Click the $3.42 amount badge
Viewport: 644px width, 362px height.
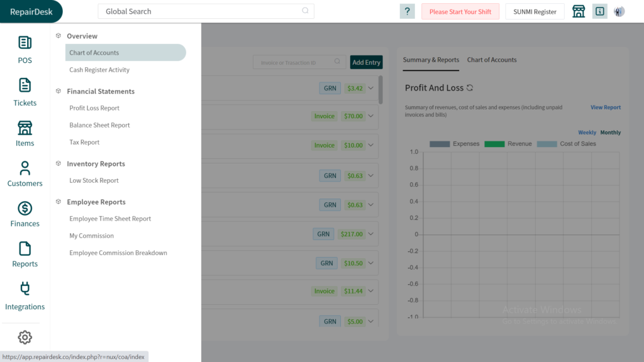click(355, 88)
